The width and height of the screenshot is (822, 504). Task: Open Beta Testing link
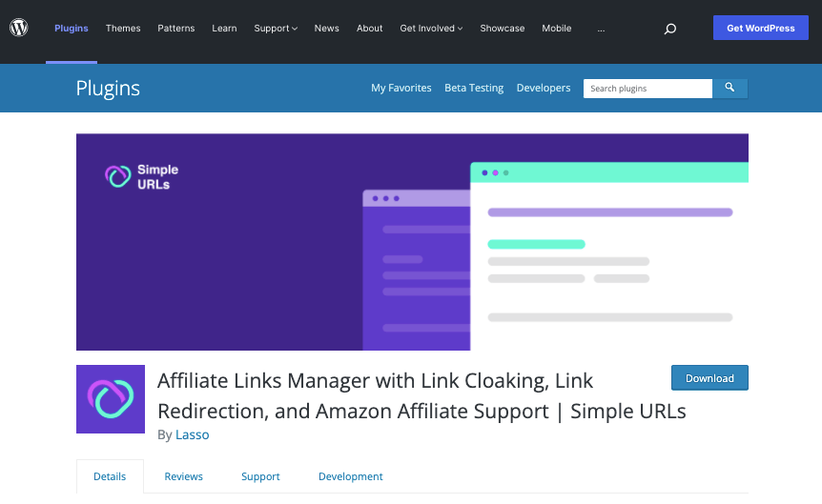tap(474, 88)
